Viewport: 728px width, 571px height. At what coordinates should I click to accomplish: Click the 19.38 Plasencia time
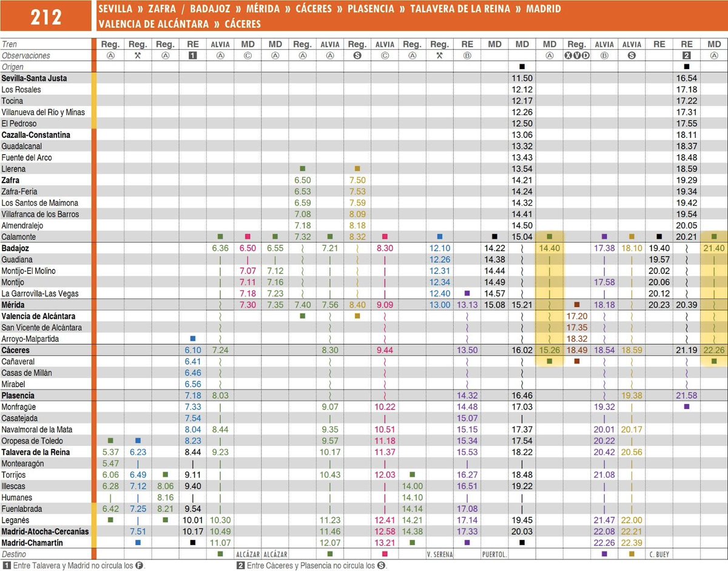[632, 396]
